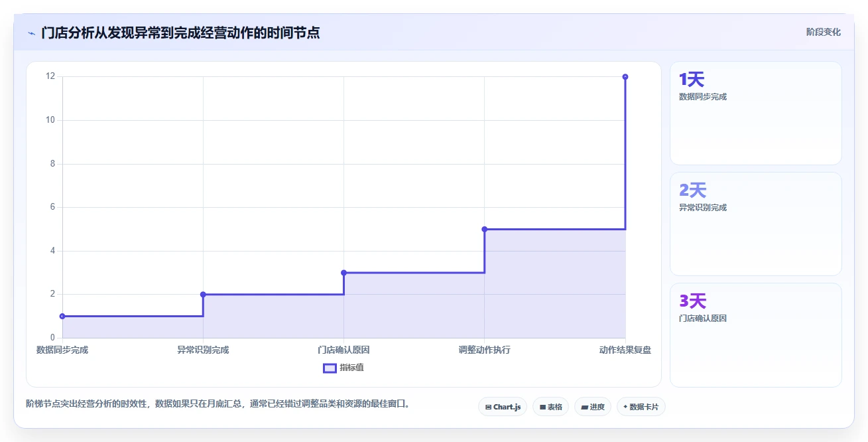Screen dimensions: 868x442
Task: Click the y-axis value 8
Action: [52, 164]
